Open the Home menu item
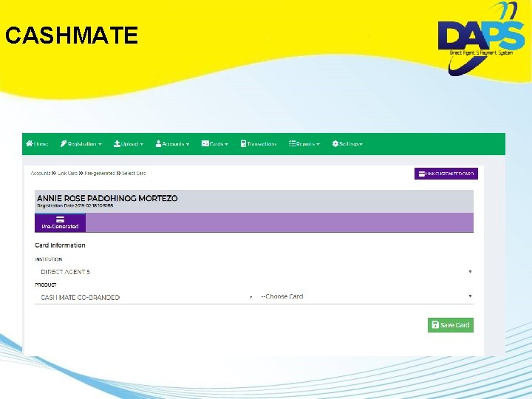The width and height of the screenshot is (532, 399). click(38, 144)
